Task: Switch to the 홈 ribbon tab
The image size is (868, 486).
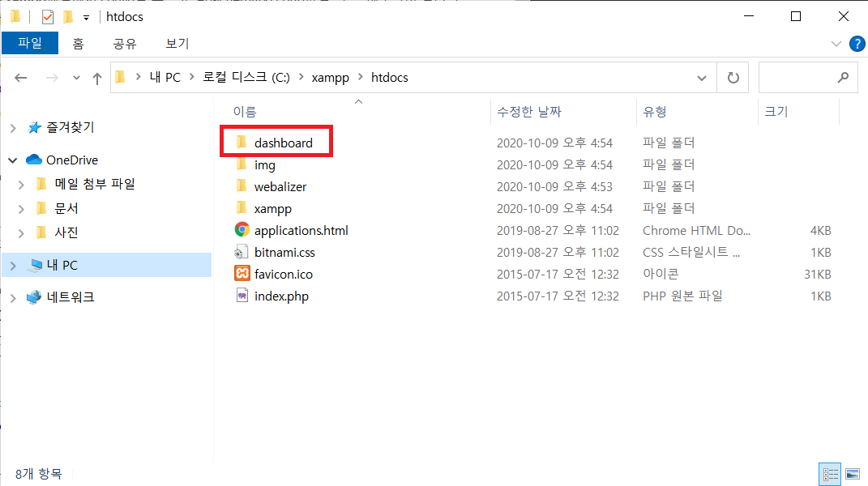Action: [x=78, y=44]
